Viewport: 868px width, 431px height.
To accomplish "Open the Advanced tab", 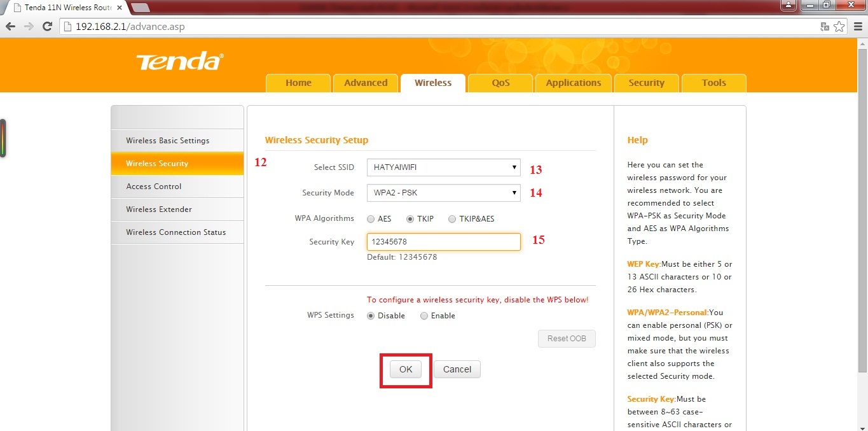I will pos(366,83).
